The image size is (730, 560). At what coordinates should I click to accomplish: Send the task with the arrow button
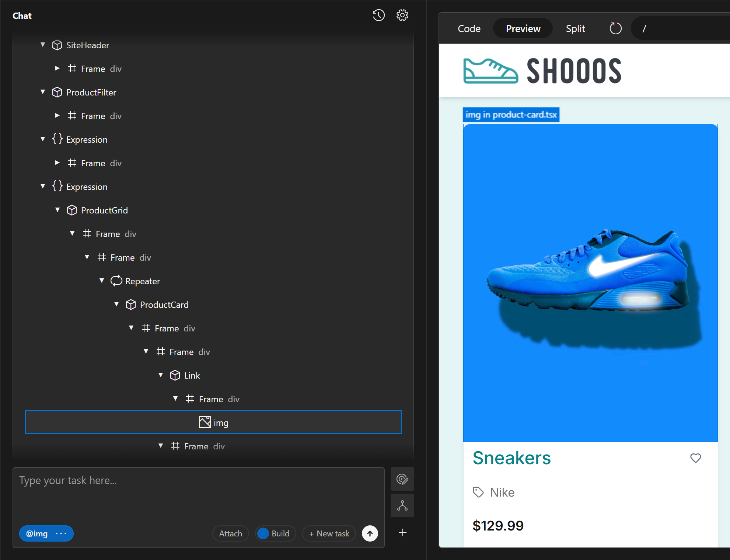[370, 533]
